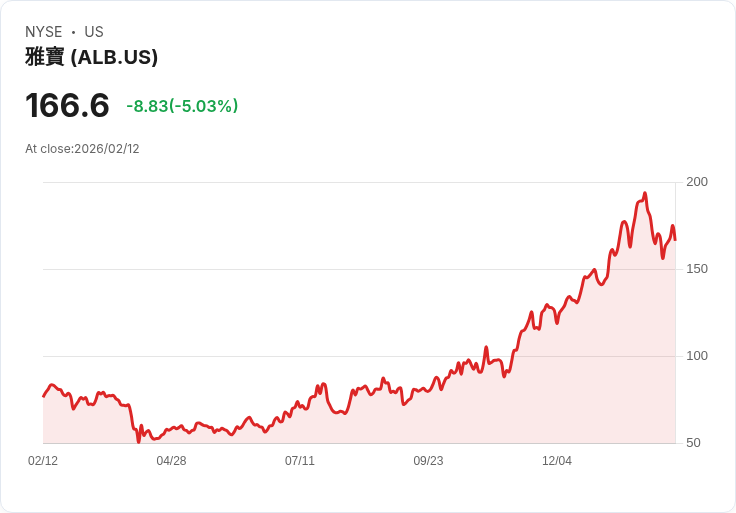The image size is (736, 513).
Task: Click the leftmost start of the price line
Action: point(44,397)
